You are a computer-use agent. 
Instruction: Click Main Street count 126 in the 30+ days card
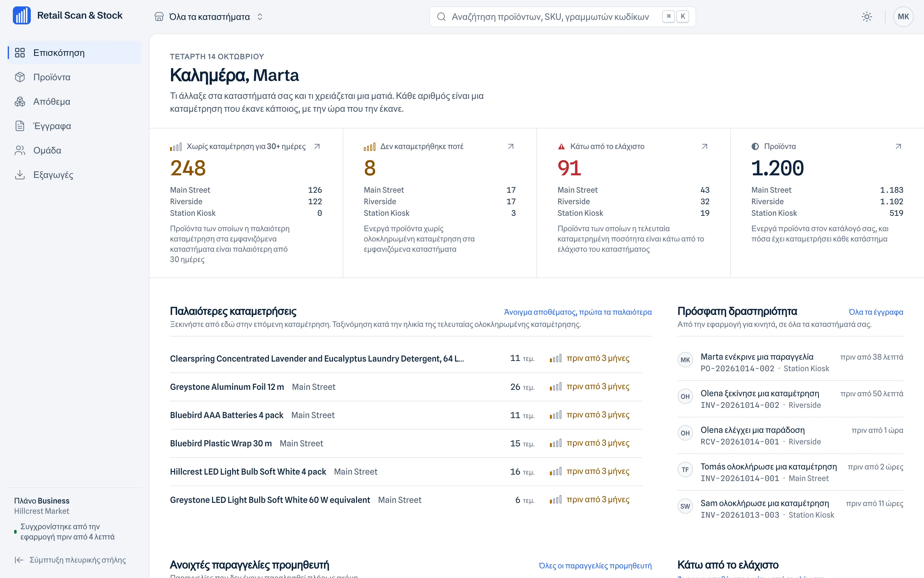[x=315, y=190]
